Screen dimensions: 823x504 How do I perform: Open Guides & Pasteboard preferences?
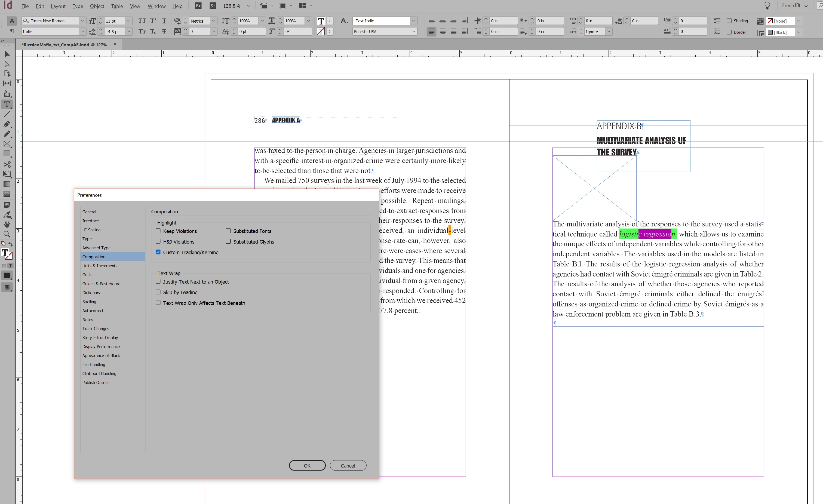coord(101,284)
